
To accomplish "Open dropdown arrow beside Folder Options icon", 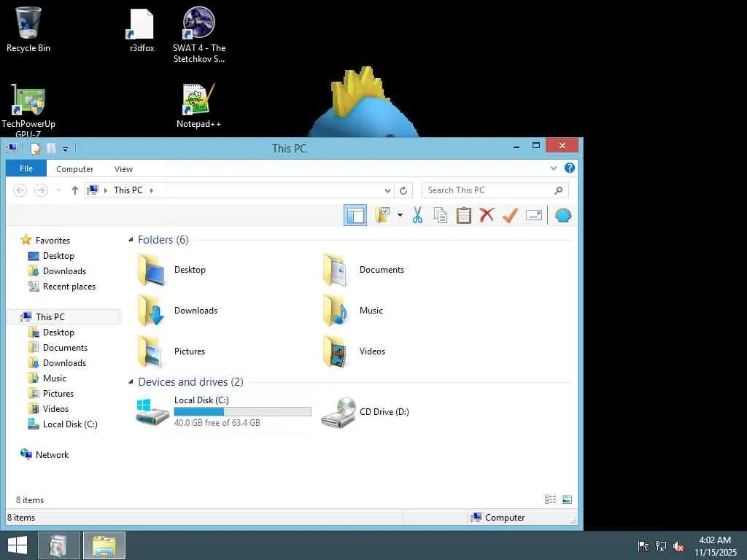I will tap(400, 215).
